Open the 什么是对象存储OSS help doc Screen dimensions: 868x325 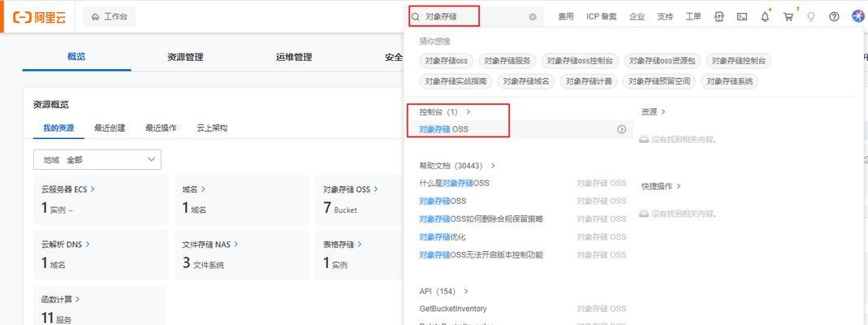455,183
